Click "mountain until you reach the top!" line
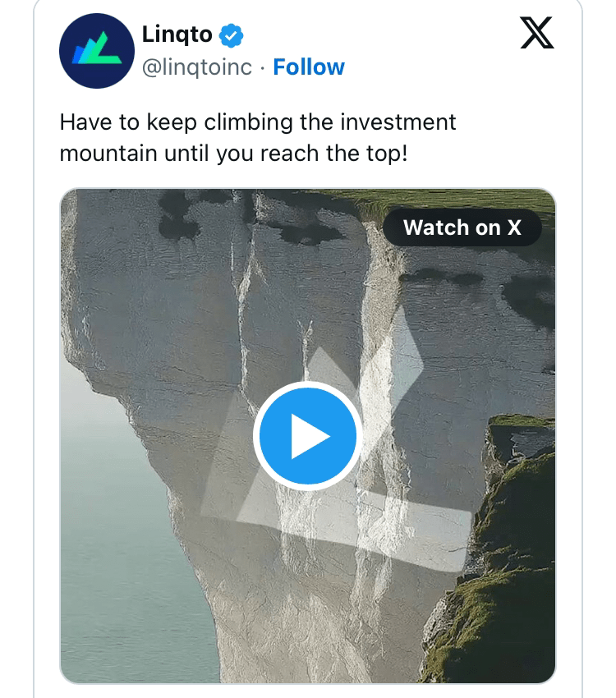This screenshot has height=698, width=616. (x=233, y=154)
